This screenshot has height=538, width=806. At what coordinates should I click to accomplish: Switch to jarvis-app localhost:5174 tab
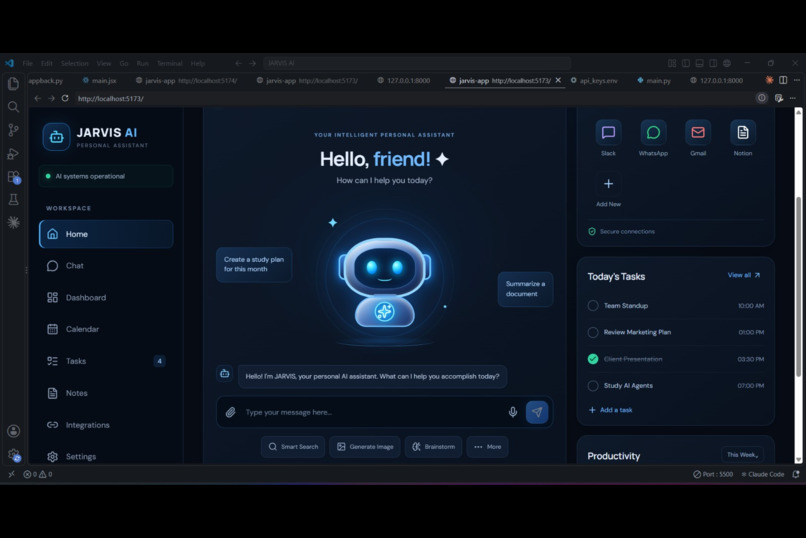tap(186, 81)
